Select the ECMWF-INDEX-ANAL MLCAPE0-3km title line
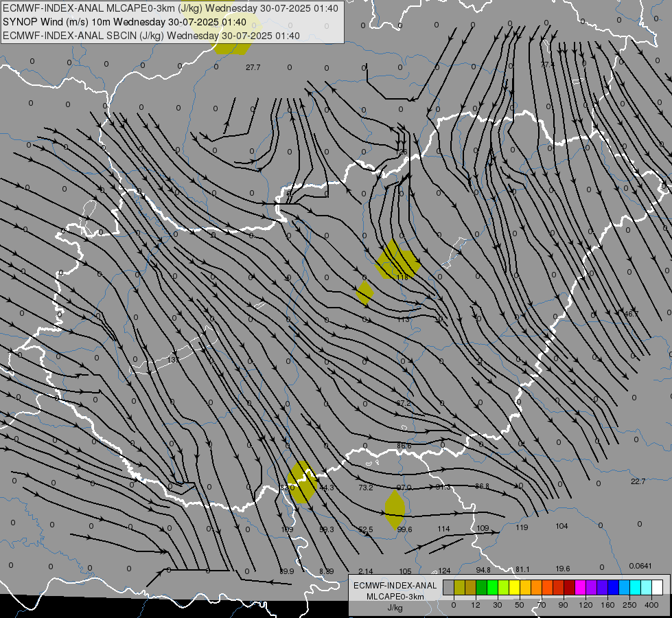 point(170,8)
